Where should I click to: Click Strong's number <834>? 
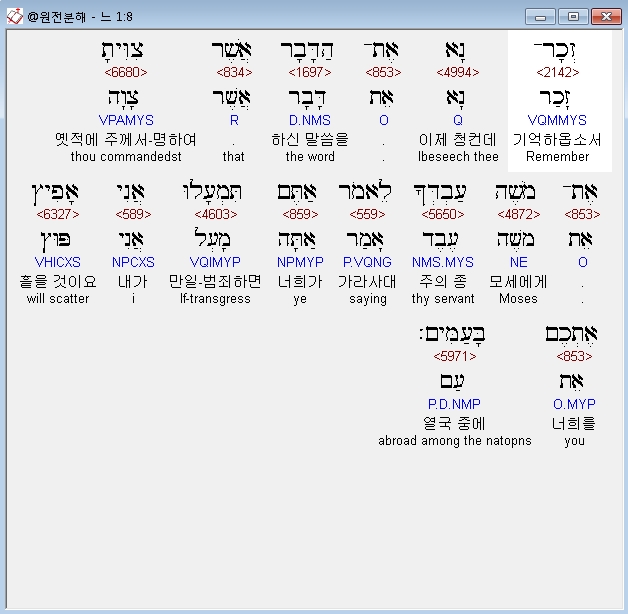click(x=234, y=72)
